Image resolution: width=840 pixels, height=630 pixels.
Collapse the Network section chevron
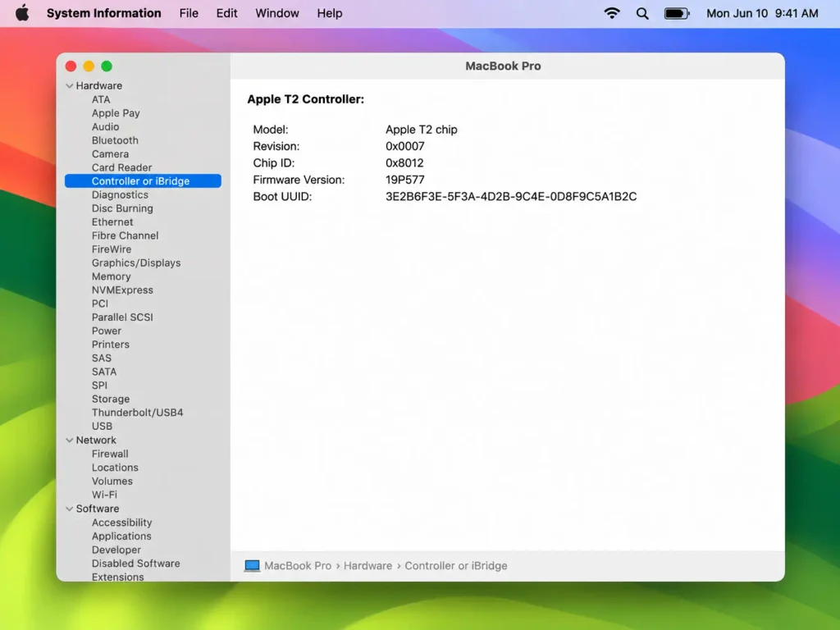pos(70,440)
